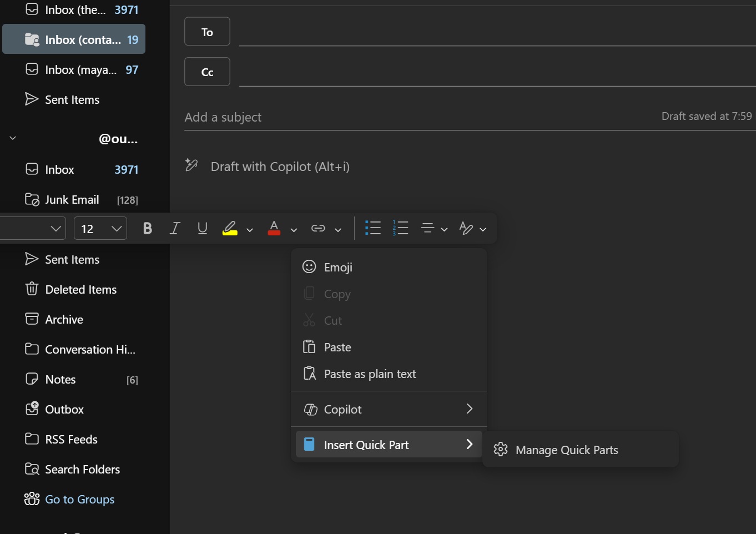This screenshot has height=534, width=756.
Task: Open account Sent Items below toolbar
Action: pyautogui.click(x=74, y=259)
